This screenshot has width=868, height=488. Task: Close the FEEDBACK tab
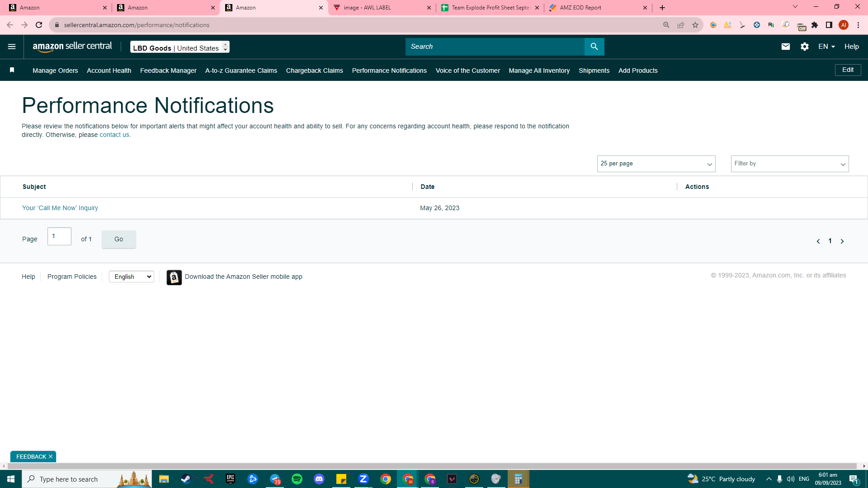pyautogui.click(x=51, y=456)
